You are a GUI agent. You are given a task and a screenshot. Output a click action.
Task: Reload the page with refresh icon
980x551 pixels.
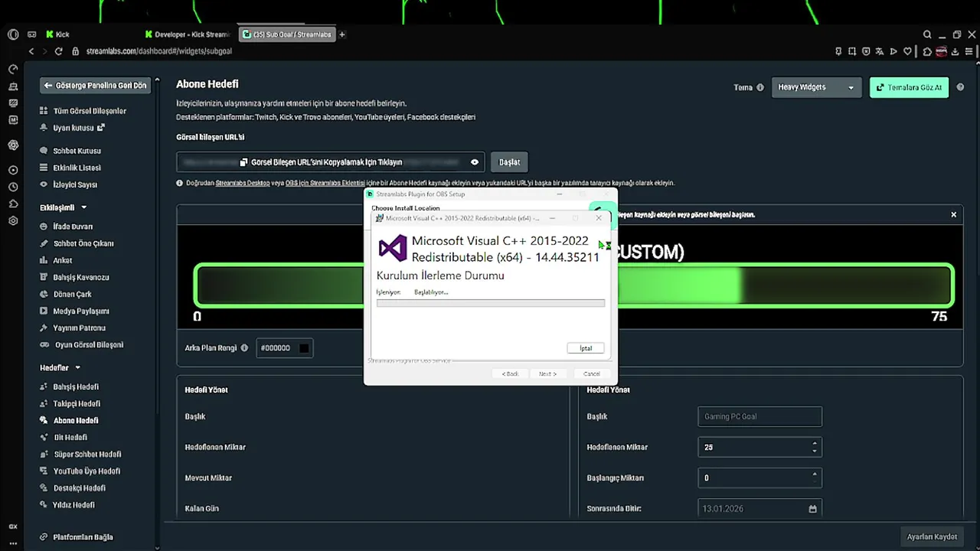click(58, 51)
